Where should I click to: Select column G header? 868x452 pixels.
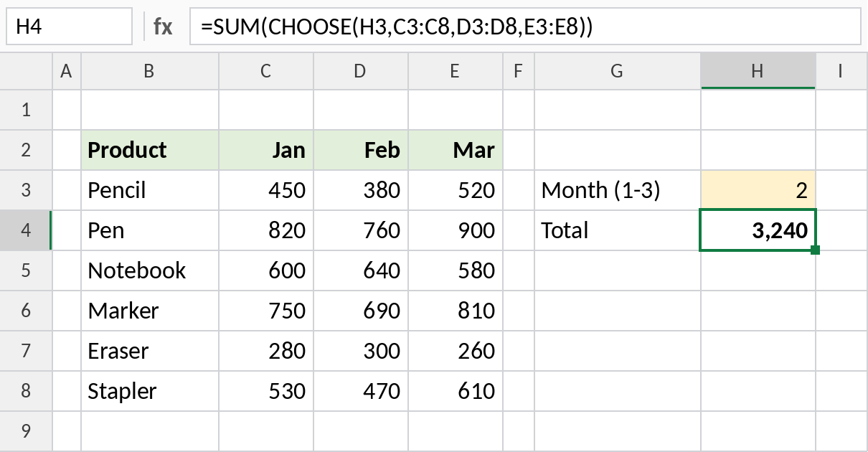coord(618,70)
